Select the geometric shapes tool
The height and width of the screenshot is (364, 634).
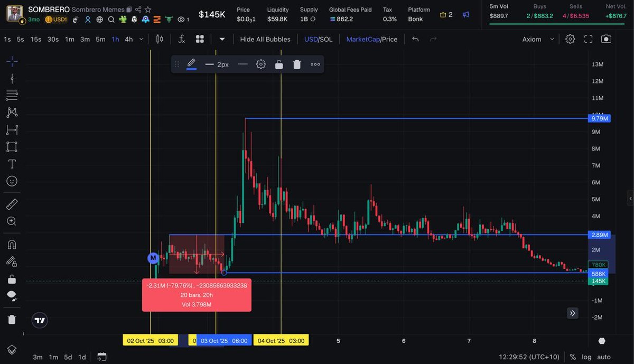[12, 146]
